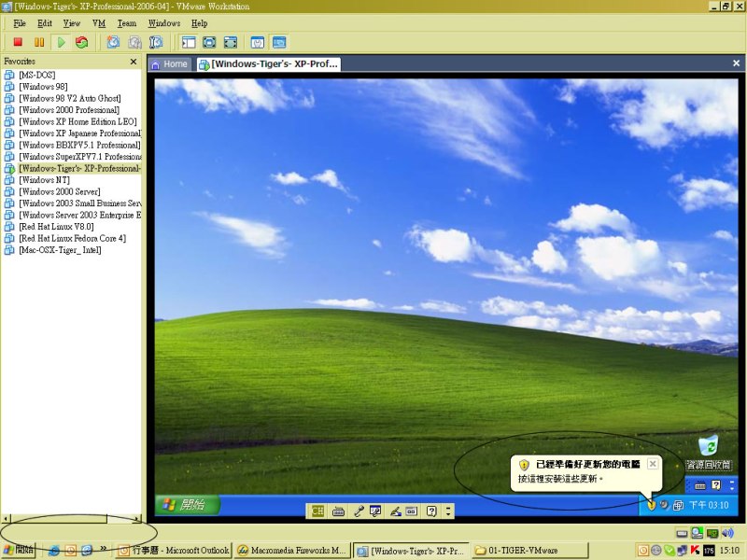The image size is (747, 560).
Task: Close the Favorites panel
Action: 134,62
